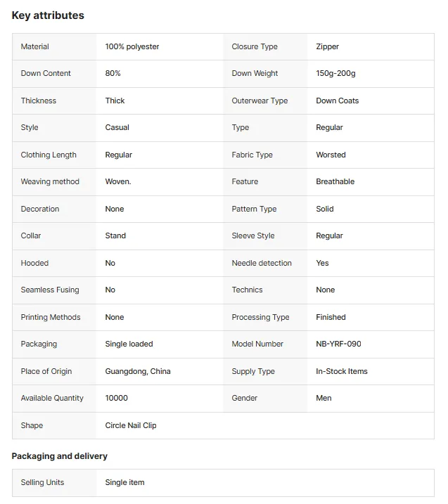Click the Clothing Length label
Viewport: 448px width, 504px height.
coord(49,155)
